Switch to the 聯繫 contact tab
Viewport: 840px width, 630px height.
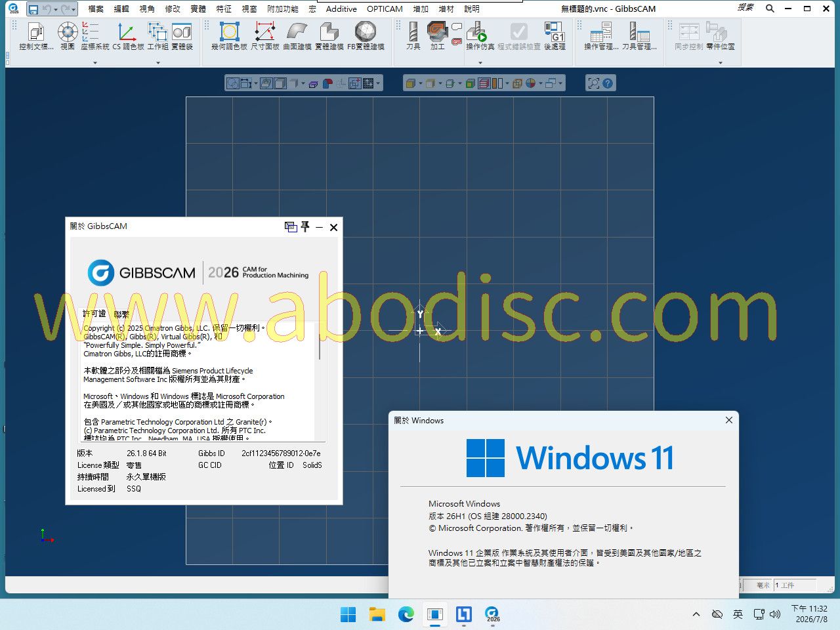coord(121,314)
